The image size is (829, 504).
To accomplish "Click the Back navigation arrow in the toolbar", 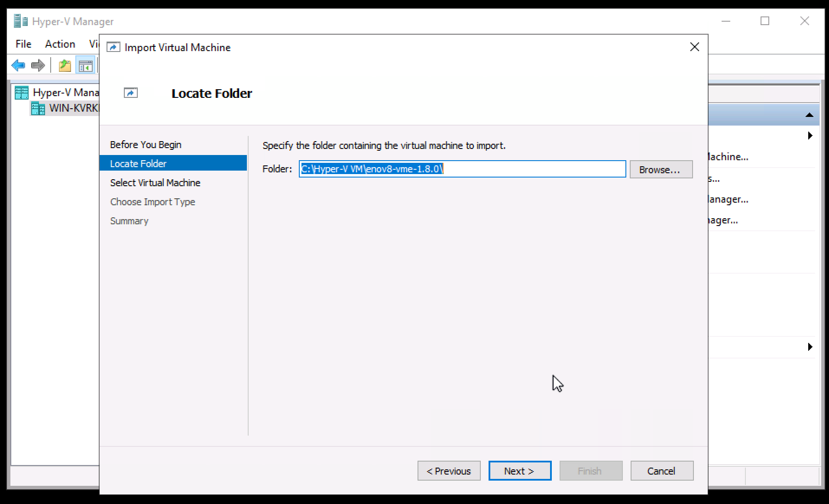I will point(18,65).
